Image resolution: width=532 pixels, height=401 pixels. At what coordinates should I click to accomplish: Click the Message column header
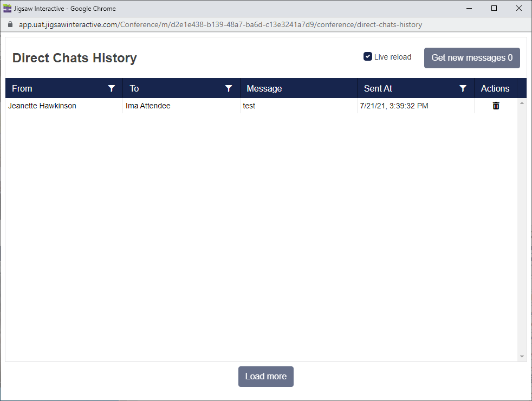[x=264, y=88]
